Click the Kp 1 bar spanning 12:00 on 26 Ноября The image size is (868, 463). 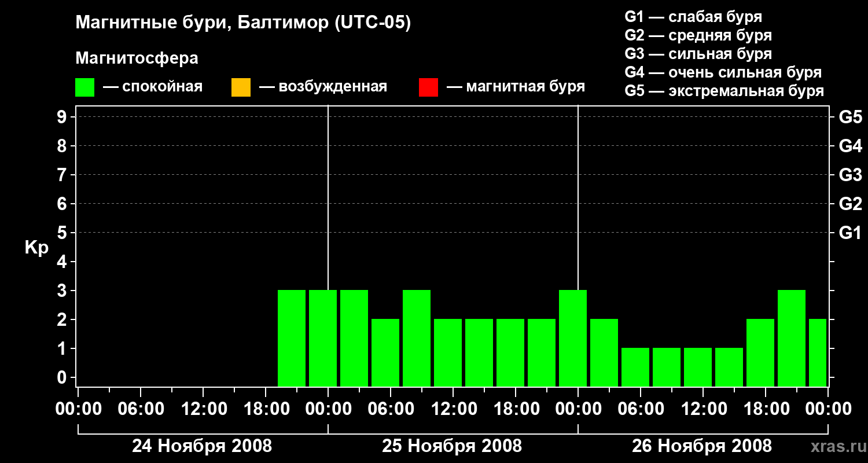[698, 367]
